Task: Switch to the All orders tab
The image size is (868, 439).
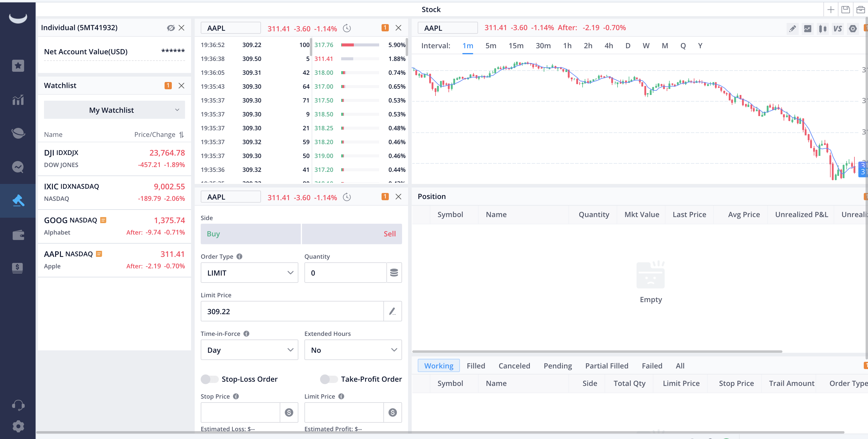Action: [680, 366]
